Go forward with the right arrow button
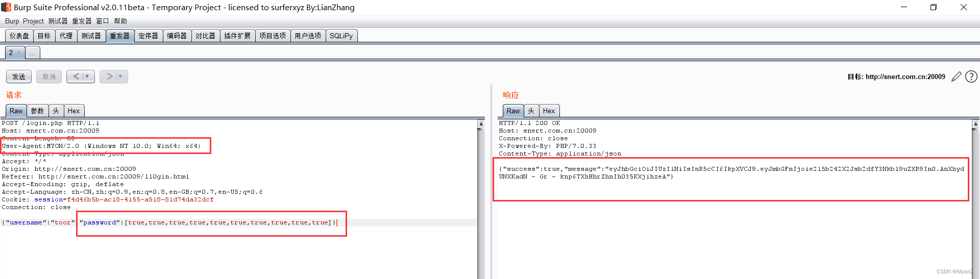Screen dimensions: 980x279 pos(109,77)
